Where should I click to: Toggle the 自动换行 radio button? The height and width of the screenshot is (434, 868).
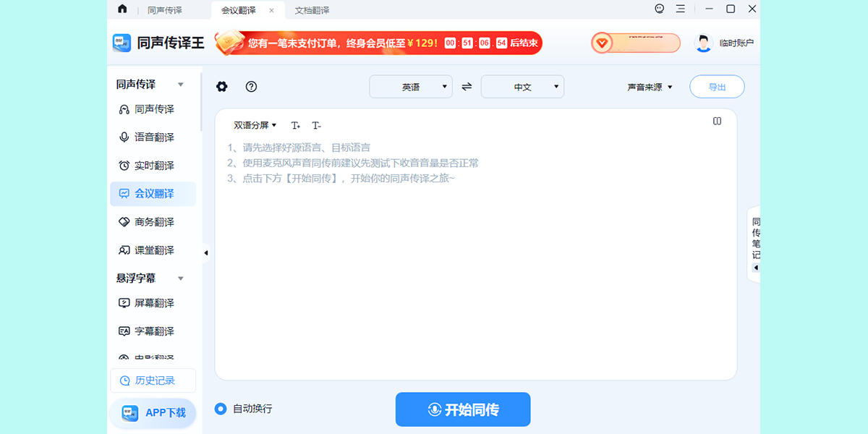pos(221,409)
